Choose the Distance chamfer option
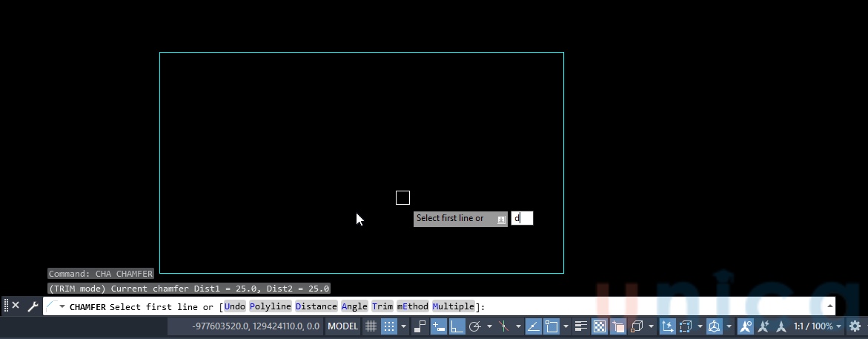The image size is (868, 339). click(x=316, y=306)
